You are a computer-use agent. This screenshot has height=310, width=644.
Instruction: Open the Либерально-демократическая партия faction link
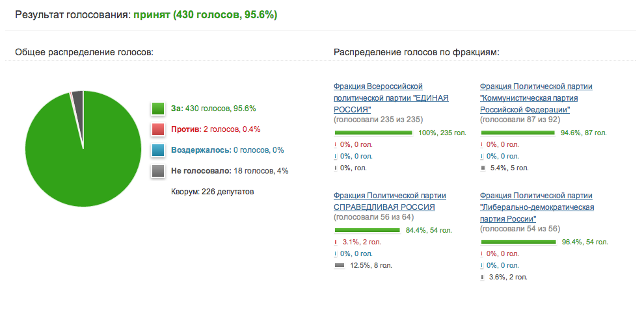coord(537,207)
